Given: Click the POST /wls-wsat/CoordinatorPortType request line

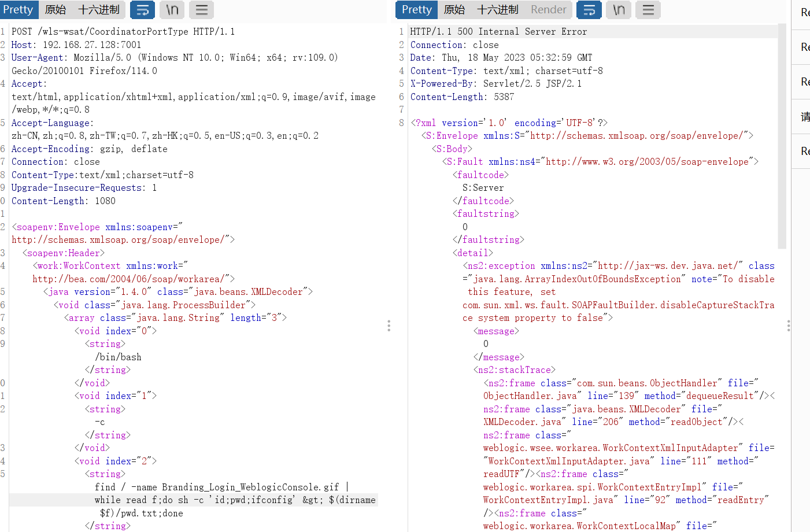Looking at the screenshot, I should [123, 32].
